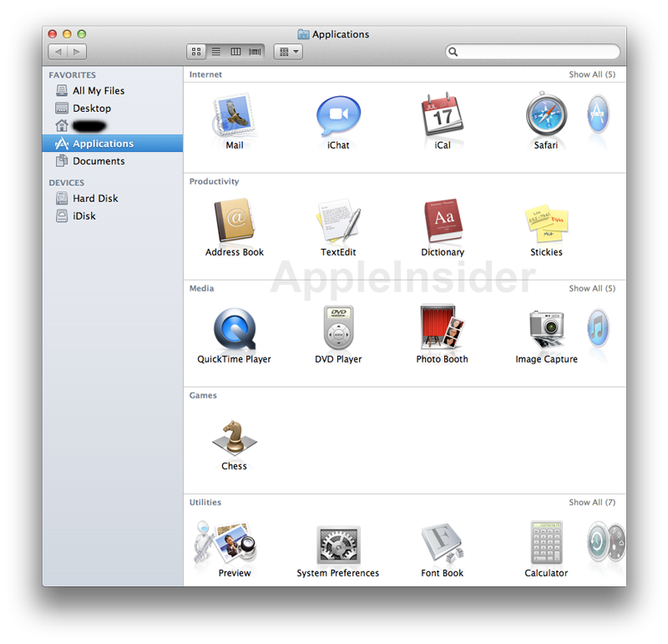Launch iChat from the Internet section
This screenshot has height=644, width=668.
point(338,116)
